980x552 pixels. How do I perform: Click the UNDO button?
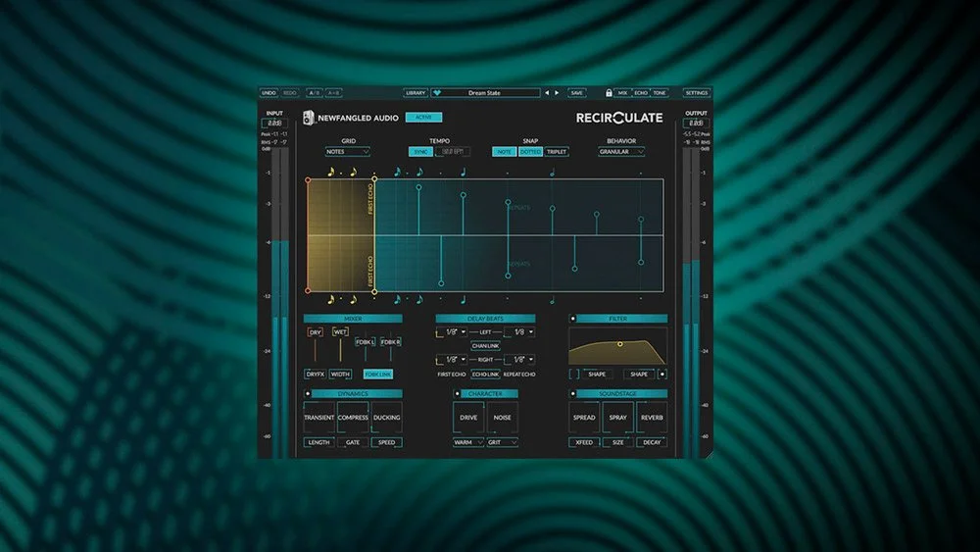(269, 92)
